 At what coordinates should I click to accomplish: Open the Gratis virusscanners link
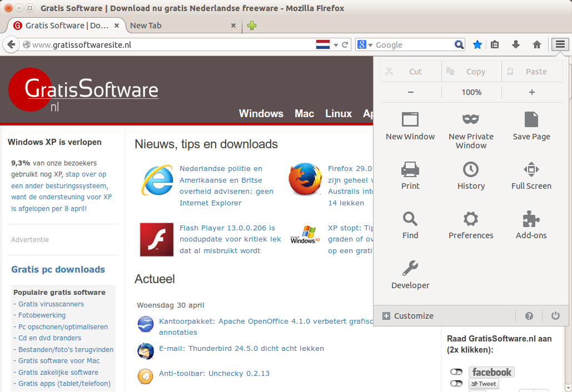click(51, 304)
